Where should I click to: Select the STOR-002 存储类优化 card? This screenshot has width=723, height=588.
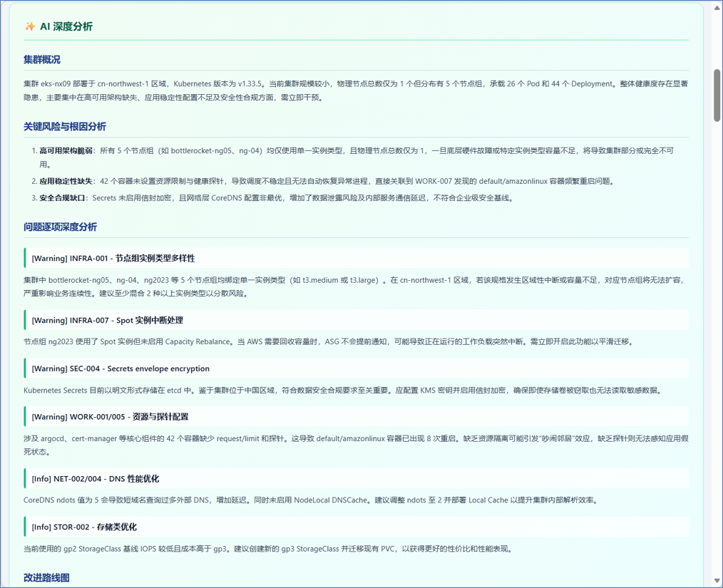click(357, 527)
